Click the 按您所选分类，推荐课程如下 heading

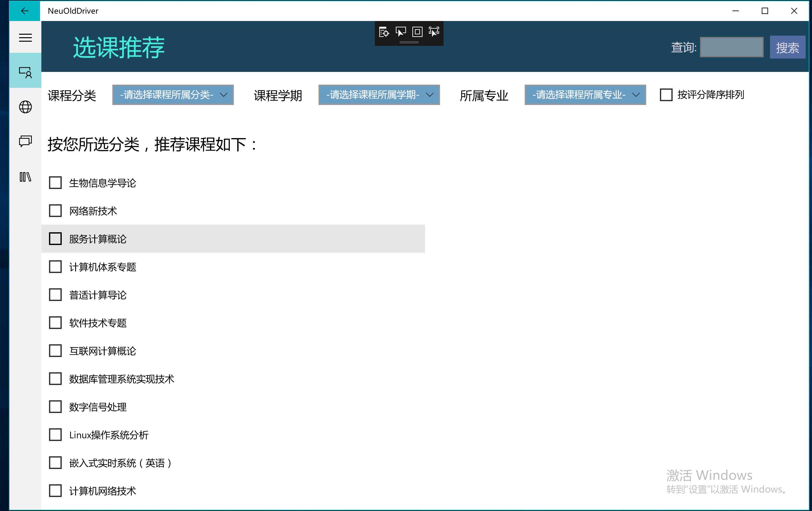point(152,144)
